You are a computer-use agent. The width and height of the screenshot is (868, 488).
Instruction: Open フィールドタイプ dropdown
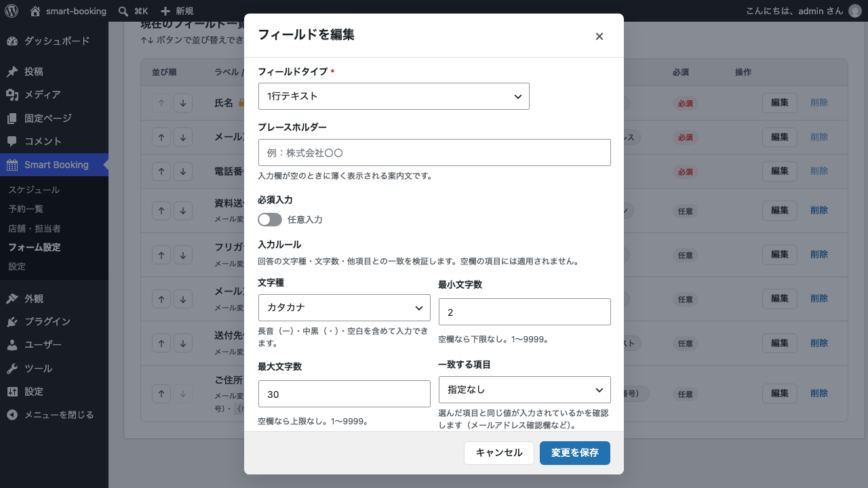(393, 96)
